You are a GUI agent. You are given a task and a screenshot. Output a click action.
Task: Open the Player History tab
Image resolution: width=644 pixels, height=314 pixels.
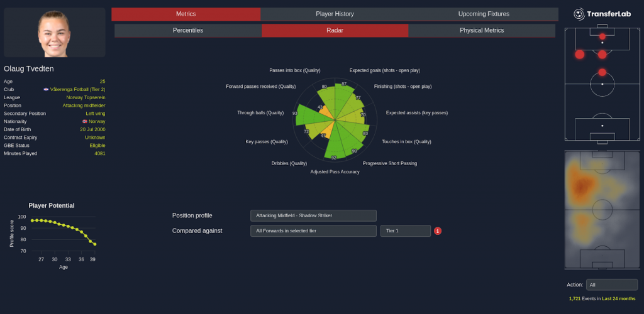[x=335, y=14]
